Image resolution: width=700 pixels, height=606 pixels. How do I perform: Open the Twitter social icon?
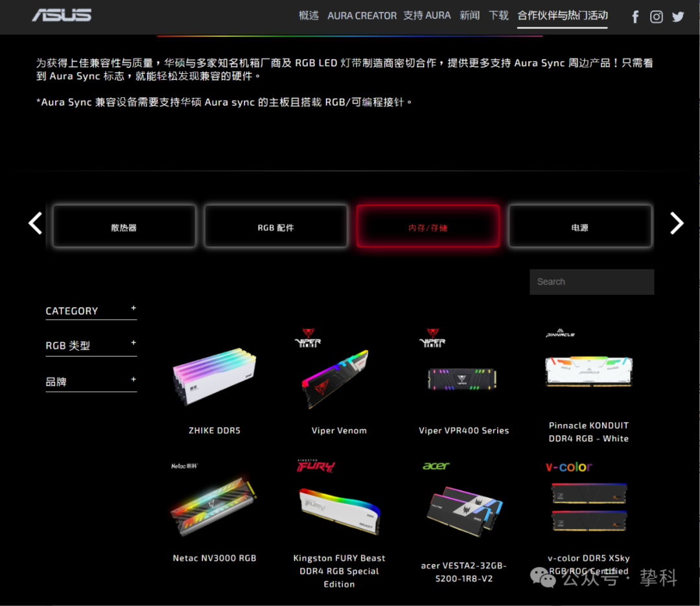tap(678, 17)
